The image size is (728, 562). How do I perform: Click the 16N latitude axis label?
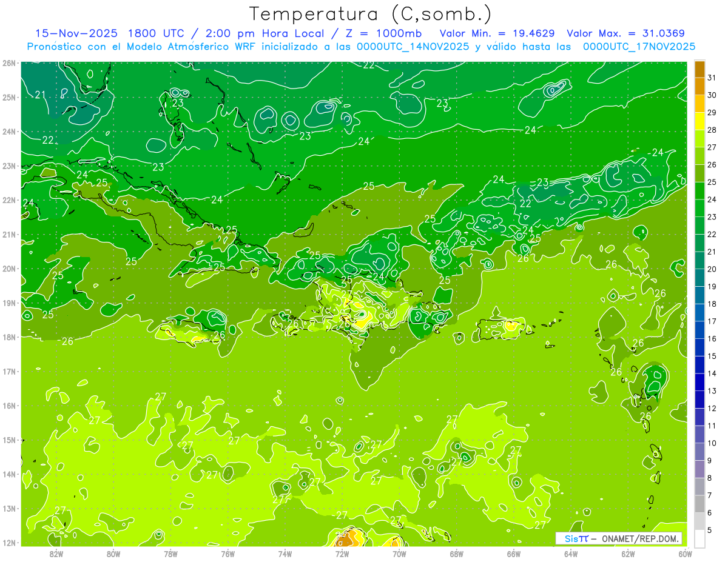(x=9, y=406)
